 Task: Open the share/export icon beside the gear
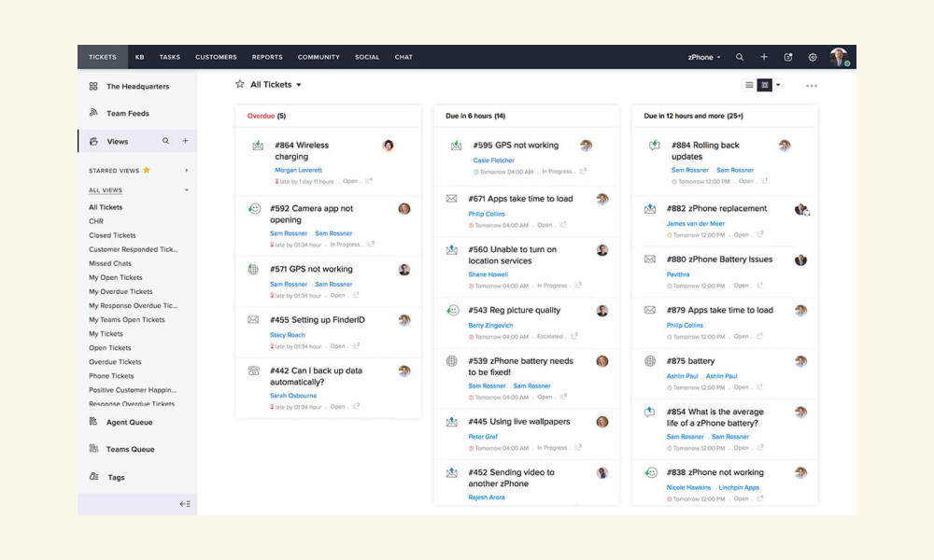pos(788,57)
